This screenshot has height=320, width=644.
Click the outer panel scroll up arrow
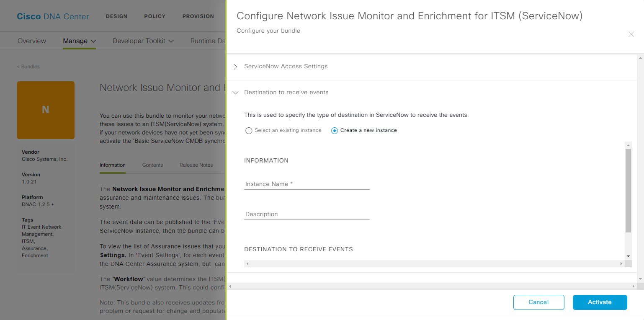[641, 58]
